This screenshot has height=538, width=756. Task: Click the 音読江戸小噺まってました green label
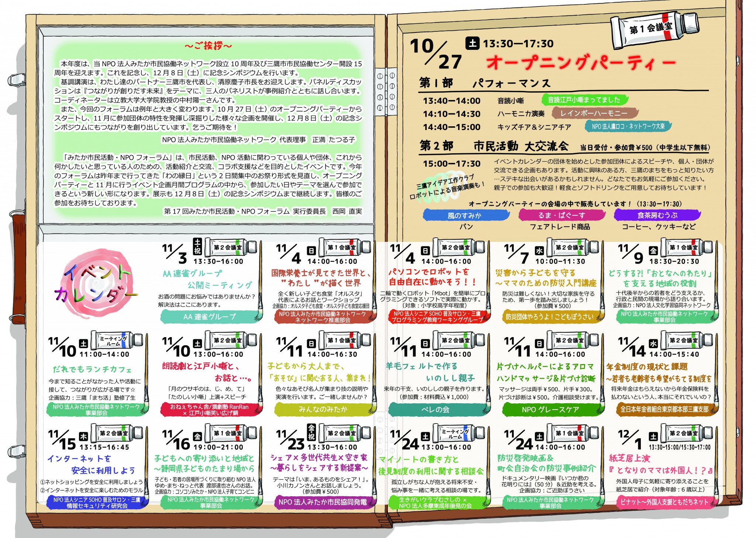pos(584,100)
